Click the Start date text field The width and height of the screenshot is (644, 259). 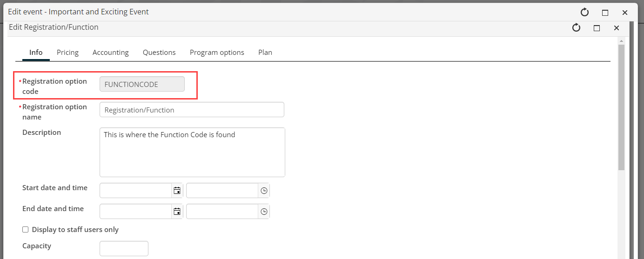tap(136, 191)
